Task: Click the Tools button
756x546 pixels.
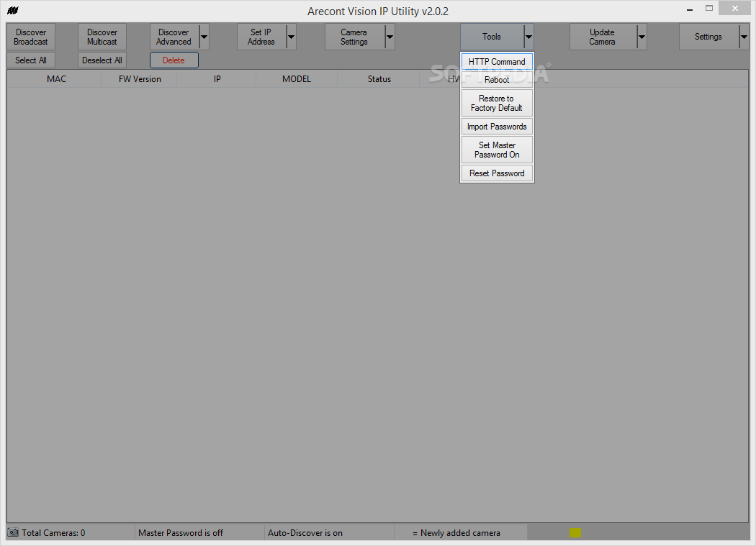Action: click(x=492, y=37)
